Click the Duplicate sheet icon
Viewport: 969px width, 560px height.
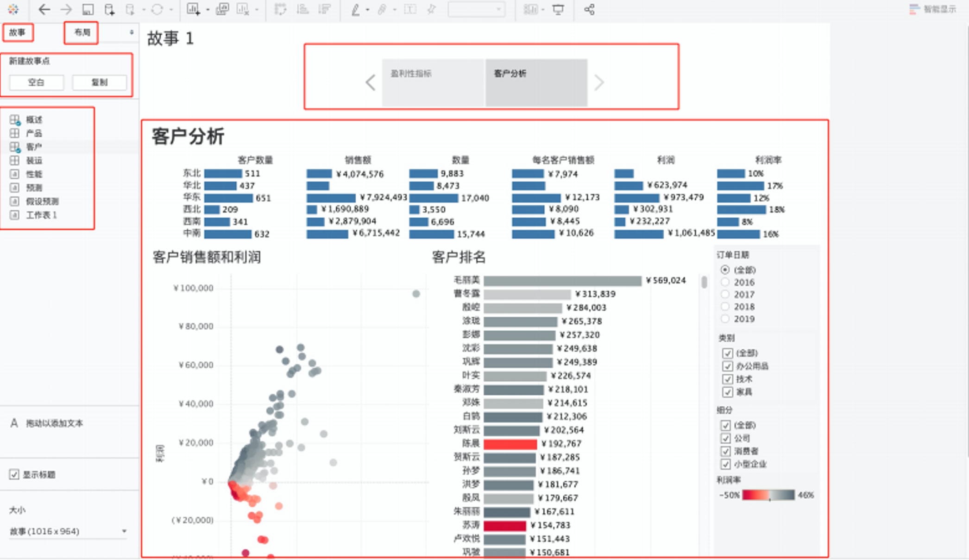coord(222,10)
